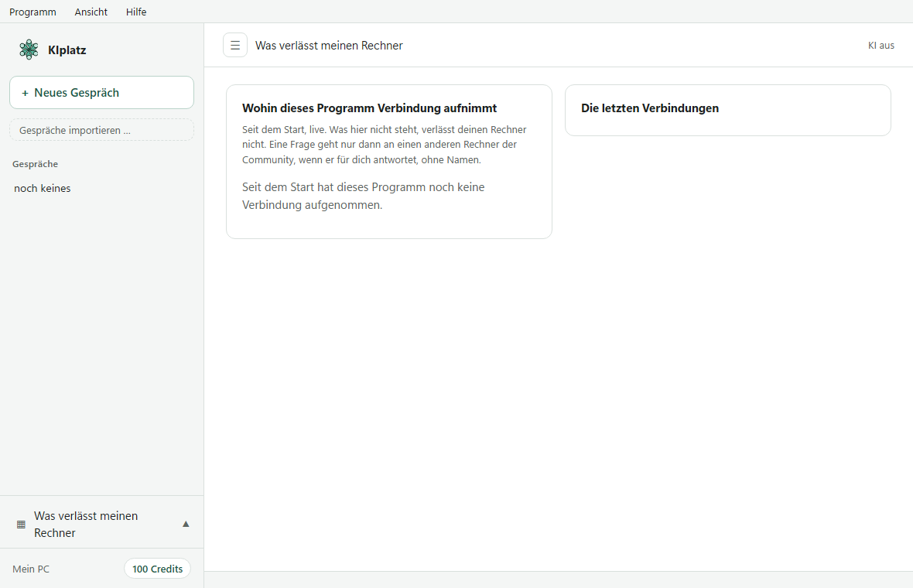Click Gespräche importieren … button

[101, 130]
